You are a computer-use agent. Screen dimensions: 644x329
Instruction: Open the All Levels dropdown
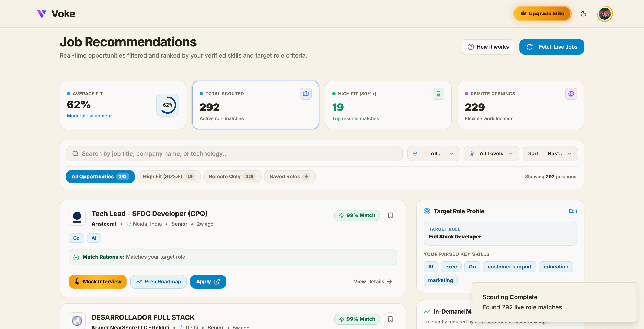491,154
